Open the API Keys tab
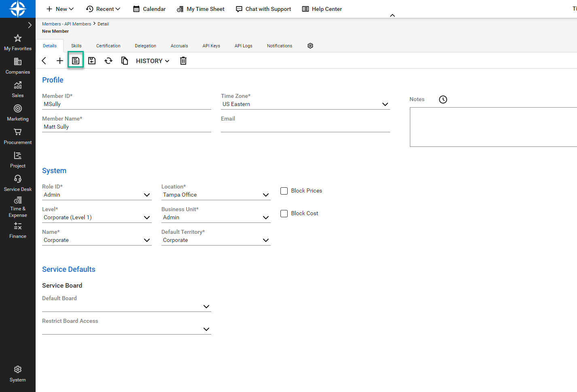This screenshot has height=392, width=577. [x=211, y=46]
